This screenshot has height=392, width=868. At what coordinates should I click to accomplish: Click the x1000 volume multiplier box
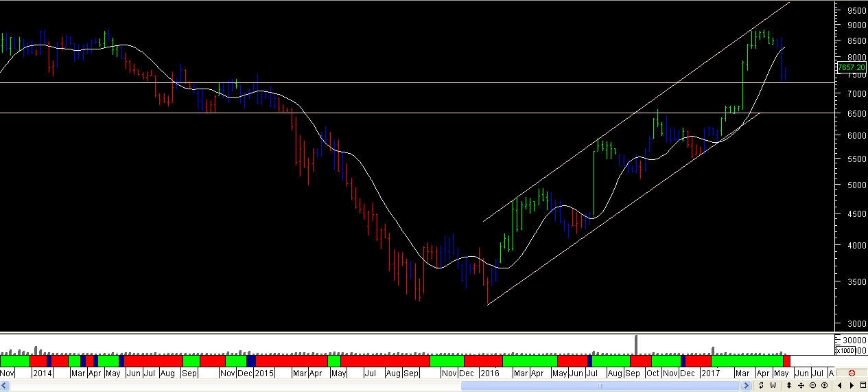845,350
